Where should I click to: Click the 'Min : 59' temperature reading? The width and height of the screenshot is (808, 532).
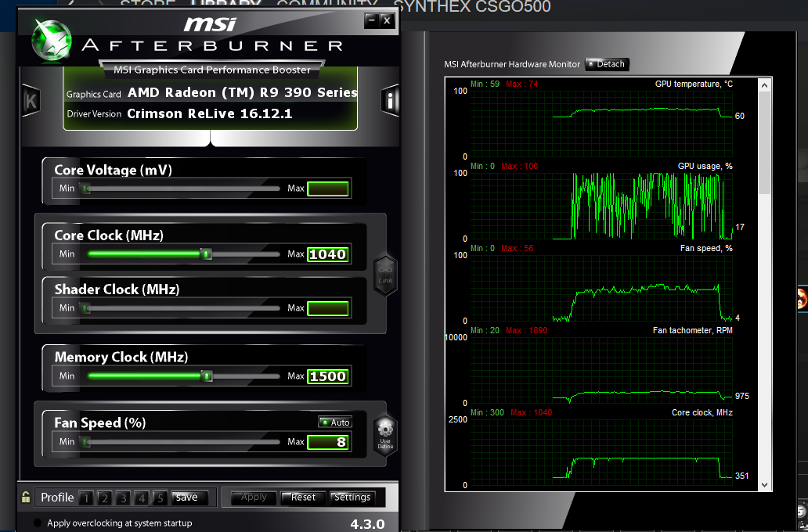(x=485, y=84)
